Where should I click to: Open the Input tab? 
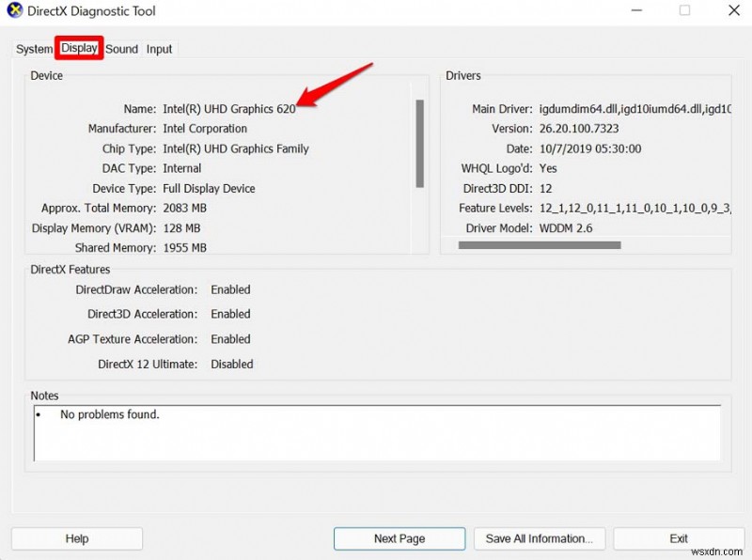(159, 49)
